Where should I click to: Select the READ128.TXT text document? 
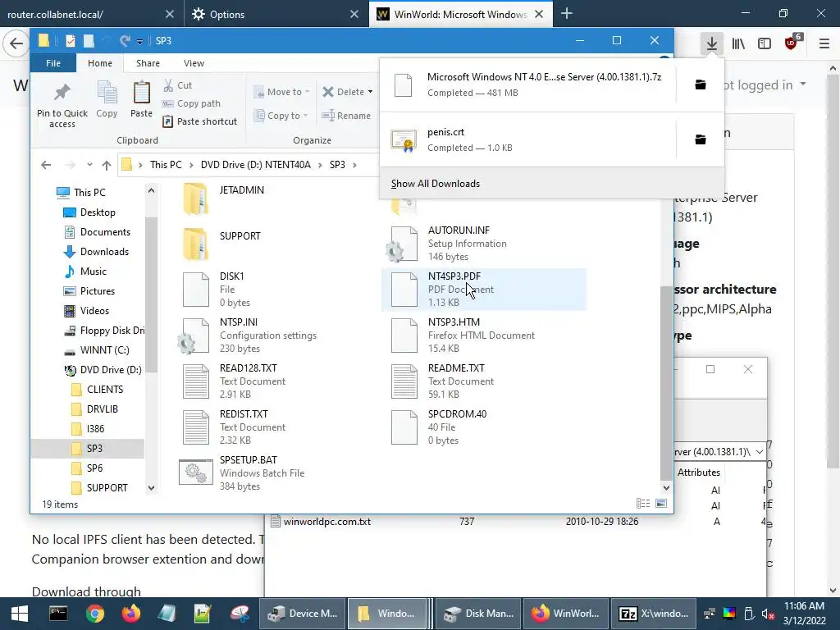[x=235, y=381]
